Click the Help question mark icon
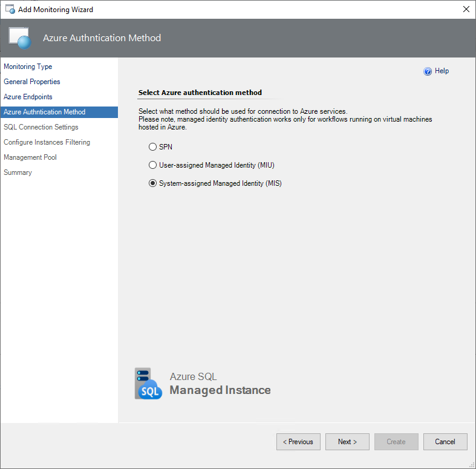 428,71
